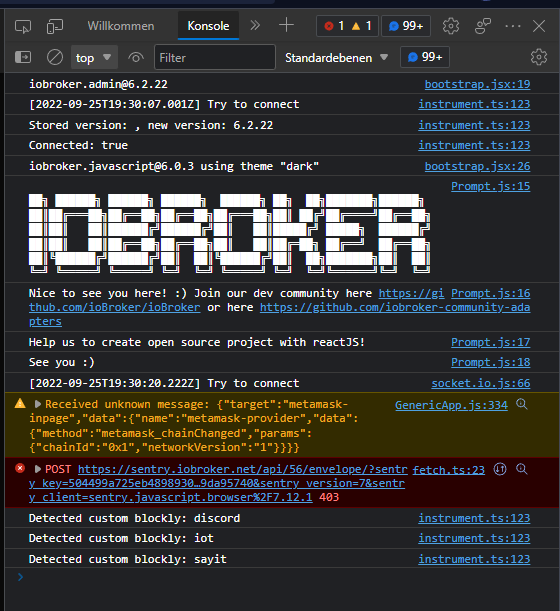
Task: Toggle device emulation icon
Action: [x=55, y=26]
